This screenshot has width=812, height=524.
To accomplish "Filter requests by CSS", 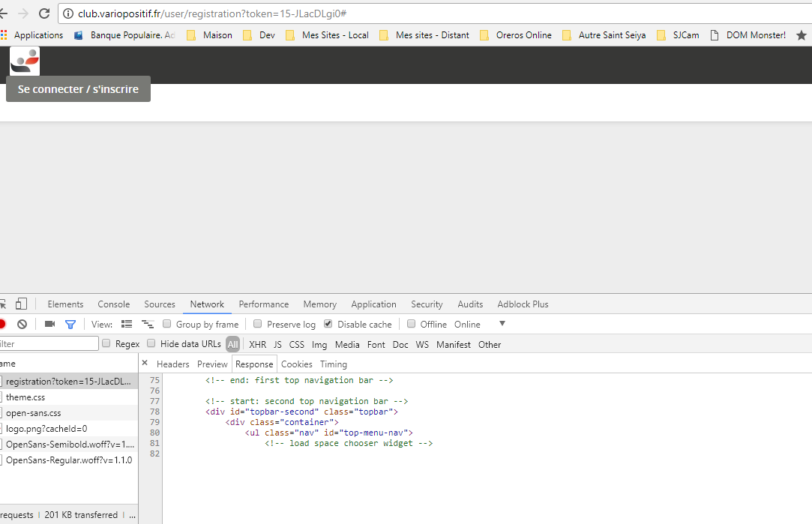I will point(297,344).
